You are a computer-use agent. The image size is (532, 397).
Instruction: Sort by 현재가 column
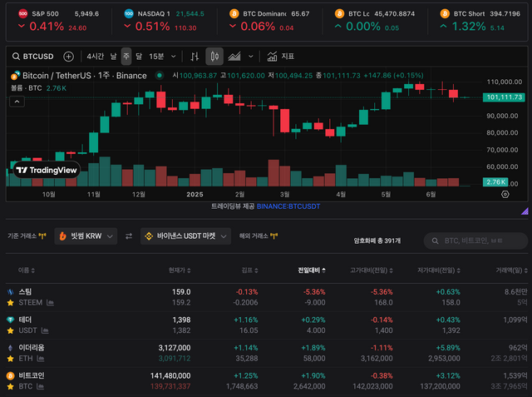click(x=180, y=270)
